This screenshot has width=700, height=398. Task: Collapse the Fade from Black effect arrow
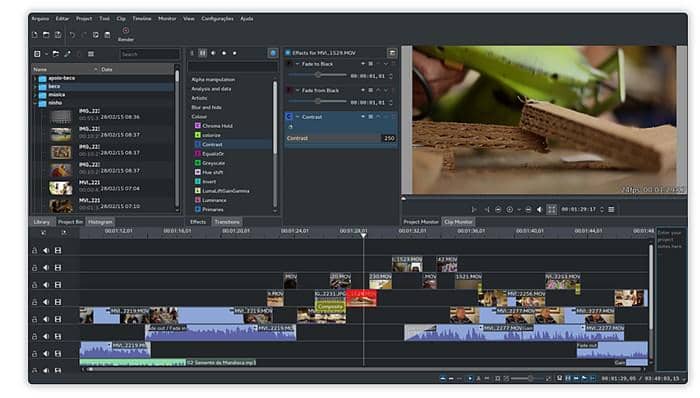pyautogui.click(x=297, y=90)
